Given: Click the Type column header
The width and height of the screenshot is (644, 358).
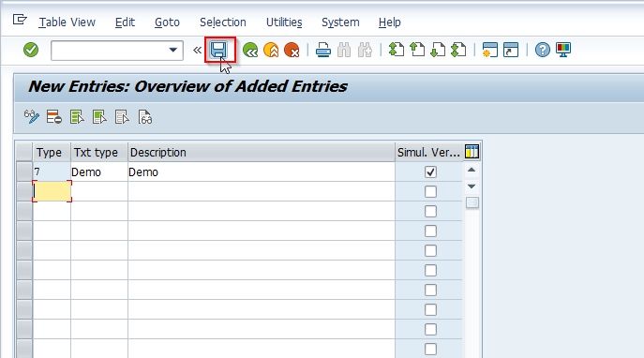Looking at the screenshot, I should [x=52, y=153].
